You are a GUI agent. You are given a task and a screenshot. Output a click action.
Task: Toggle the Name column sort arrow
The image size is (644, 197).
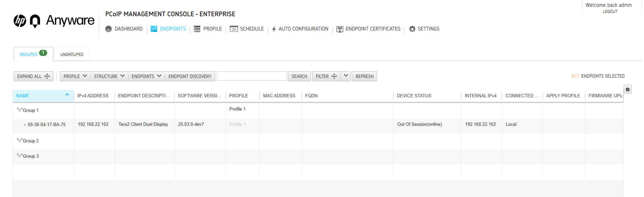[x=67, y=95]
